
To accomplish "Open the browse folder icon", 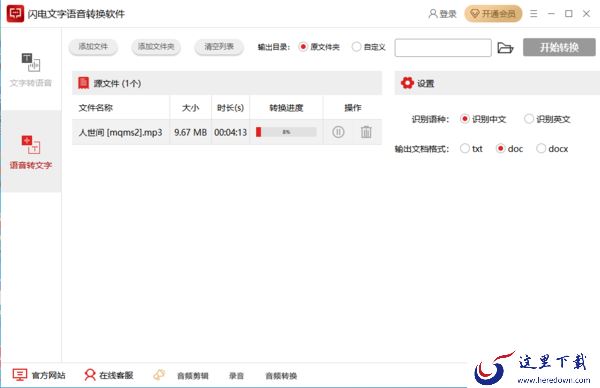I will [x=505, y=47].
